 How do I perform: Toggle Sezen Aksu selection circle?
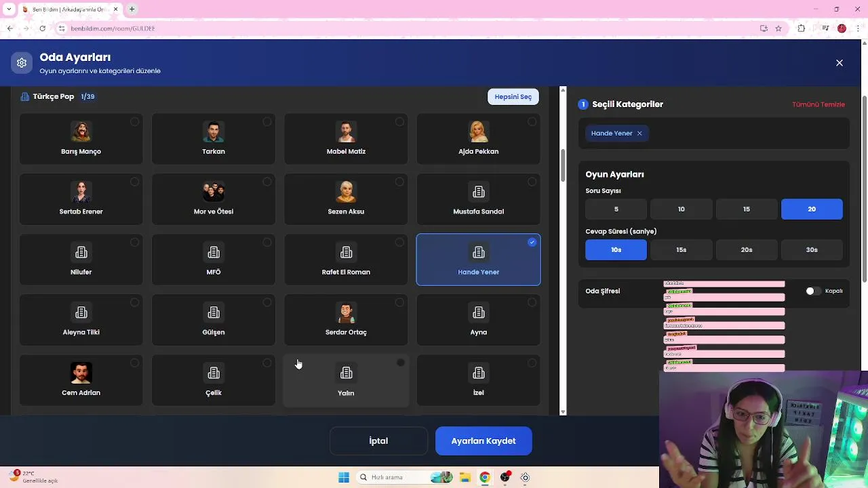399,182
